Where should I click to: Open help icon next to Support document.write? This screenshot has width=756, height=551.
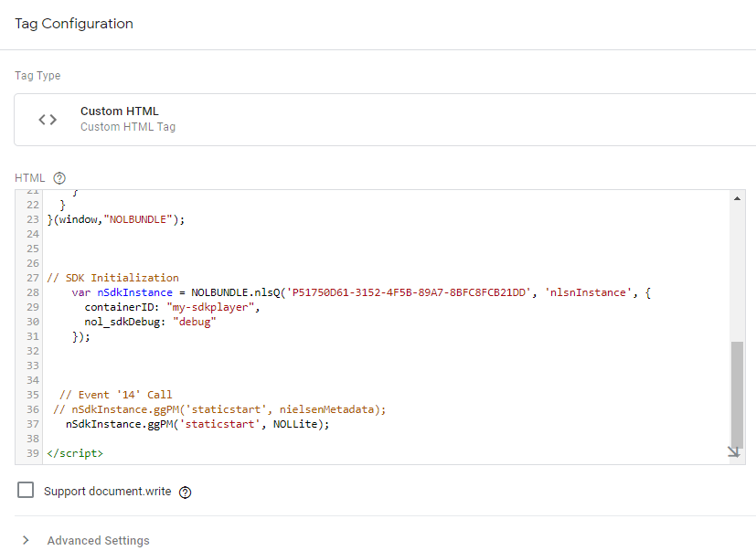click(x=186, y=493)
